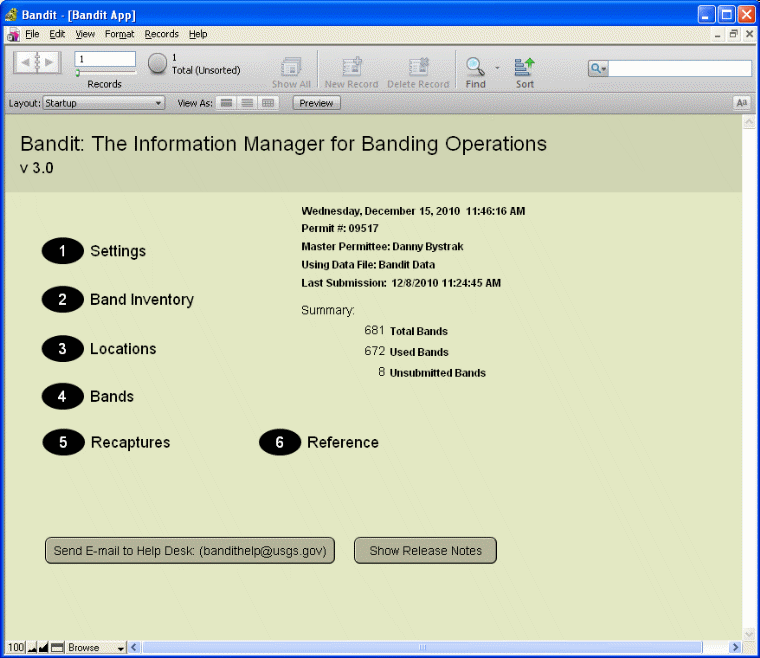This screenshot has width=760, height=658.
Task: Click the New Record toolbar icon
Action: pos(351,67)
